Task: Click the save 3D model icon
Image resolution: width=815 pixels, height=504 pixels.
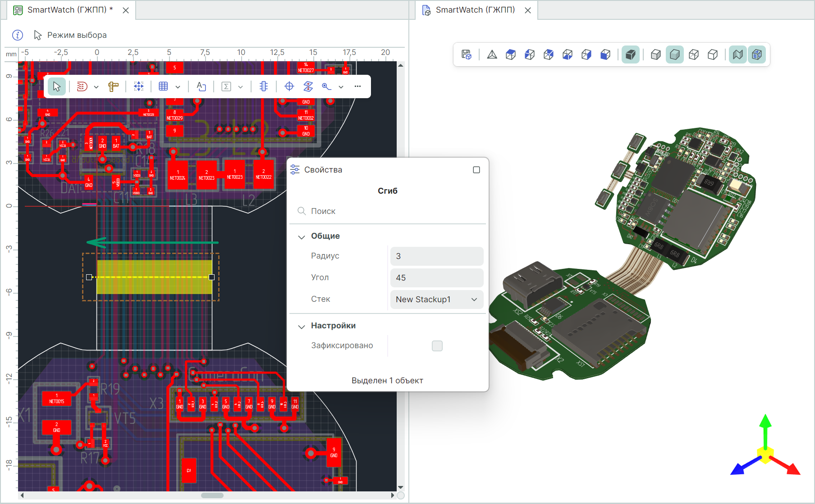Action: tap(467, 54)
